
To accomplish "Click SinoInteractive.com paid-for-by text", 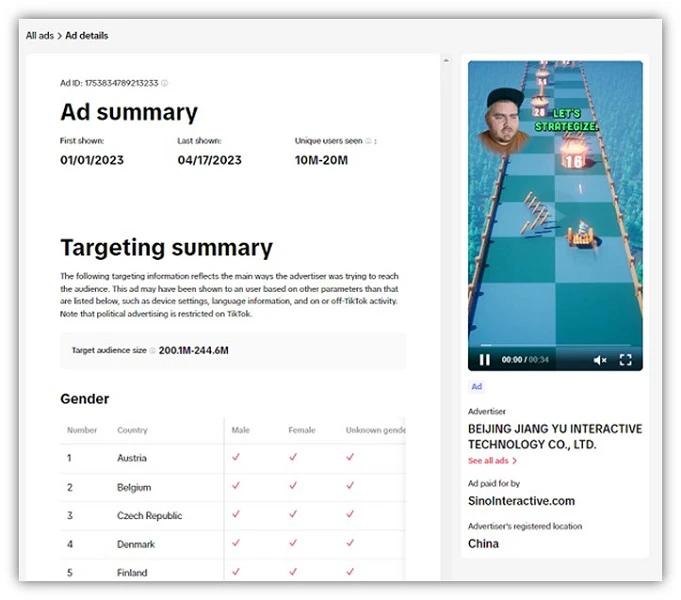I will pos(521,500).
